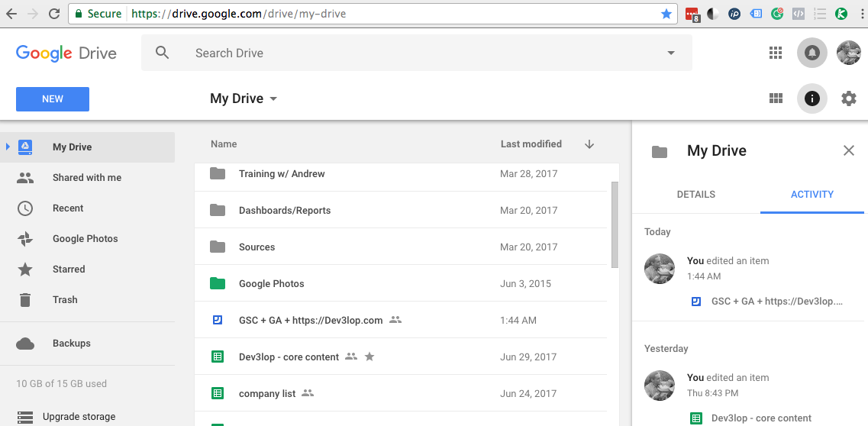Switch to the DETAILS tab
The image size is (868, 426).
coord(695,194)
